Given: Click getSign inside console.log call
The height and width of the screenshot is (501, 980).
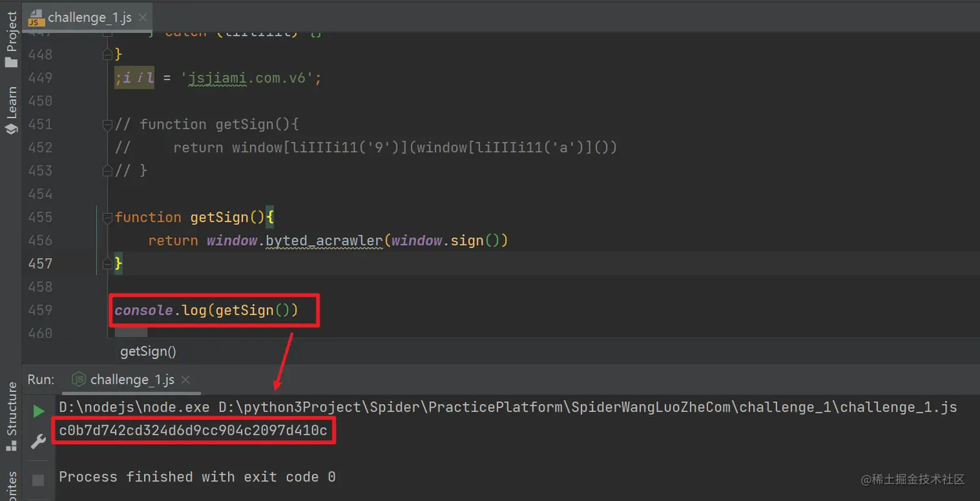Looking at the screenshot, I should click(x=244, y=310).
